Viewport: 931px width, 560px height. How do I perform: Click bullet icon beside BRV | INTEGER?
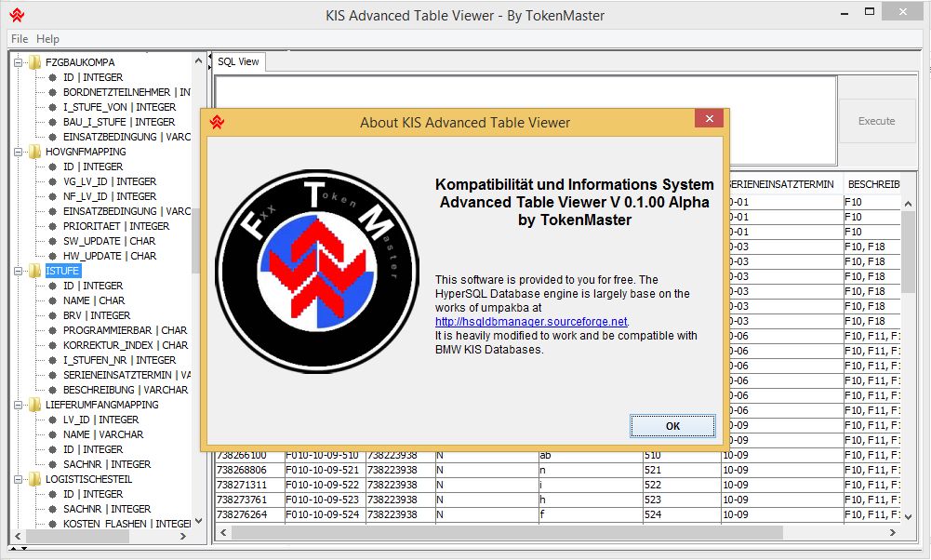tap(53, 315)
